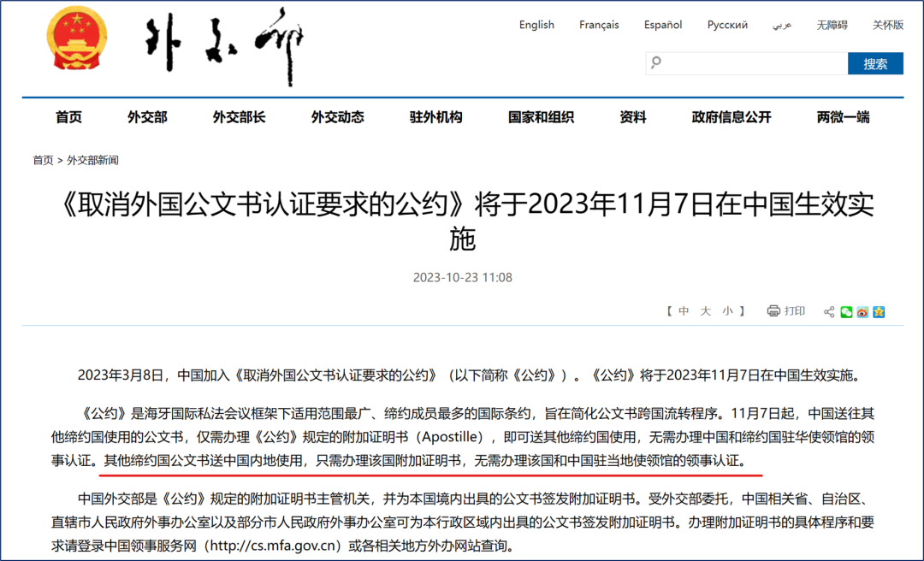
Task: Open the 政府信息公开 menu item
Action: (x=731, y=118)
